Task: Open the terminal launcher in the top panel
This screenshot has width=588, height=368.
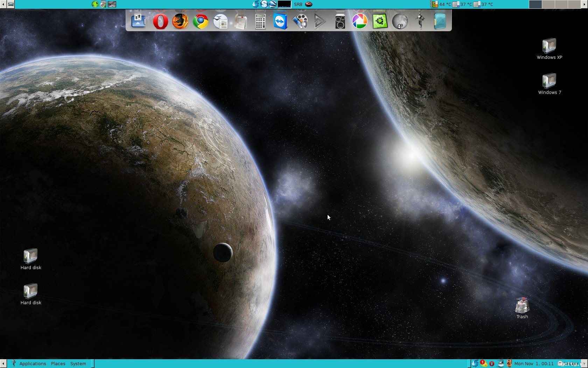Action: (112, 4)
